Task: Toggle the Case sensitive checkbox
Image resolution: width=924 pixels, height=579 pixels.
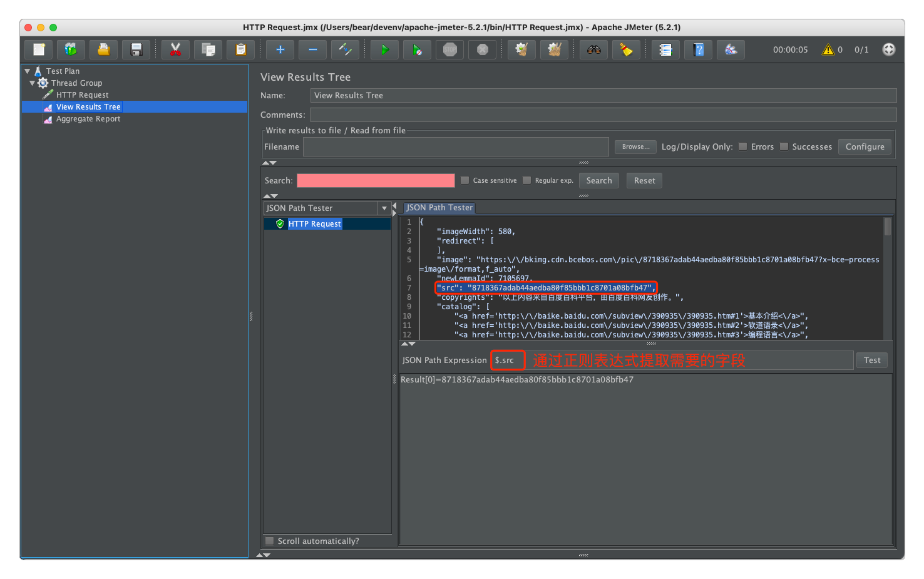Action: pyautogui.click(x=465, y=180)
